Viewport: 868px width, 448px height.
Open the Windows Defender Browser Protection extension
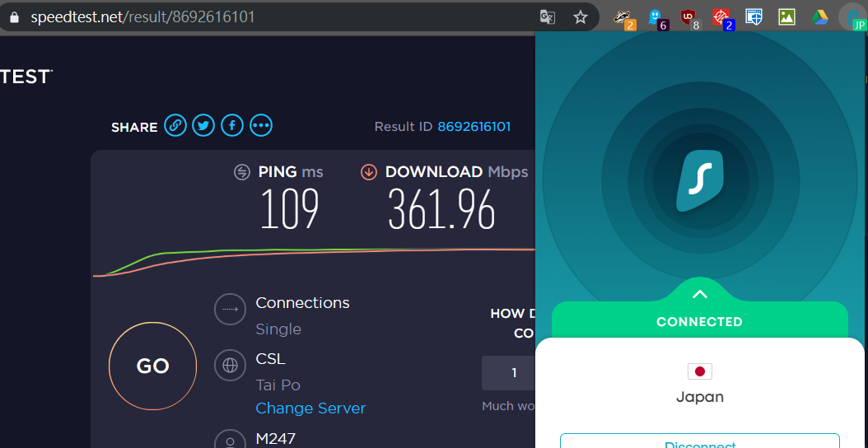(754, 17)
